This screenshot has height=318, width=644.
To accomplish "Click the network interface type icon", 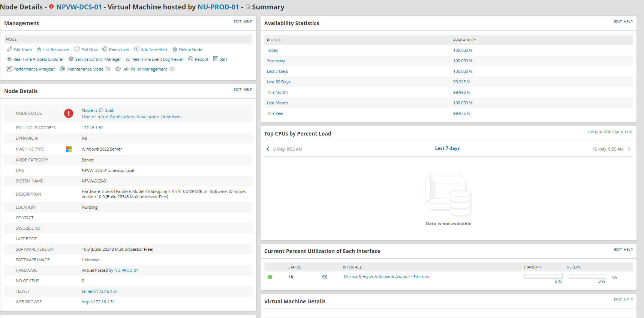I will click(325, 277).
